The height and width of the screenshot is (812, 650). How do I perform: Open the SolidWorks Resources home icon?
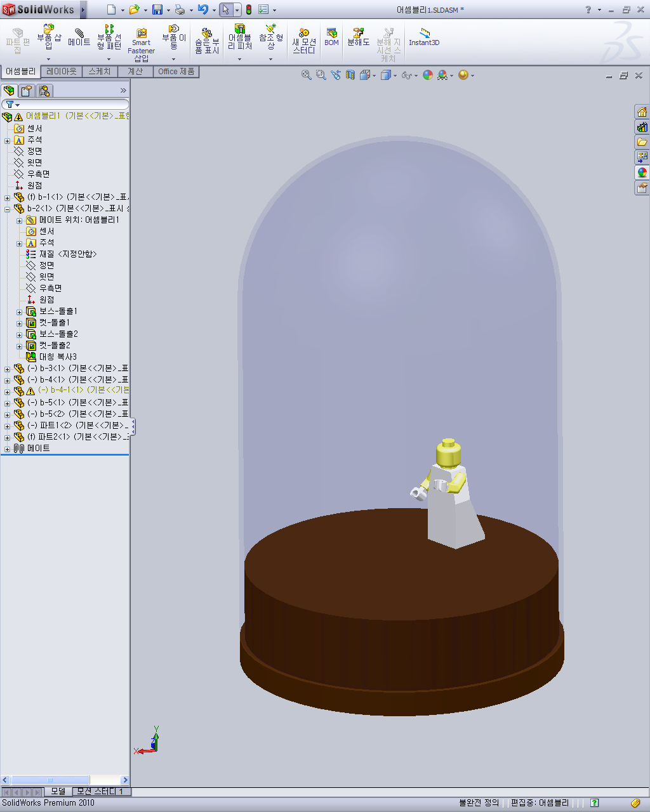pyautogui.click(x=642, y=112)
